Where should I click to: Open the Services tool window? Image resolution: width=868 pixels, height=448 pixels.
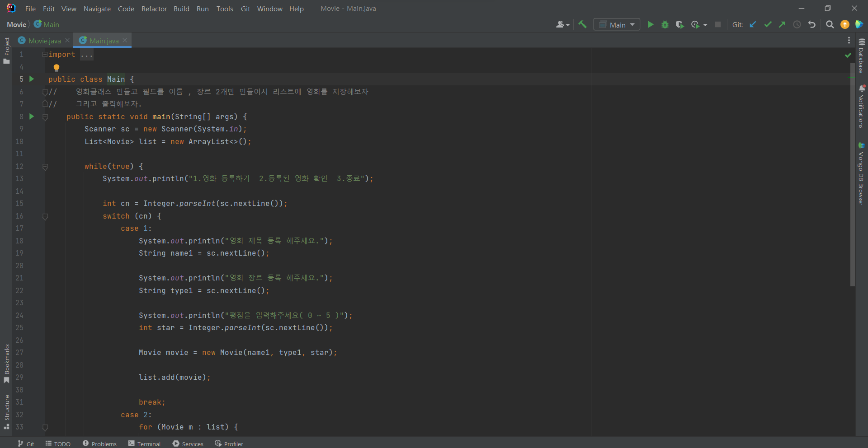coord(188,443)
